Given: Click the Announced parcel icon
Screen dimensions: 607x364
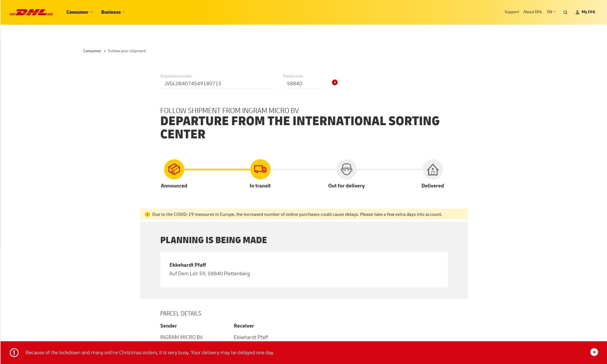Looking at the screenshot, I should point(174,169).
